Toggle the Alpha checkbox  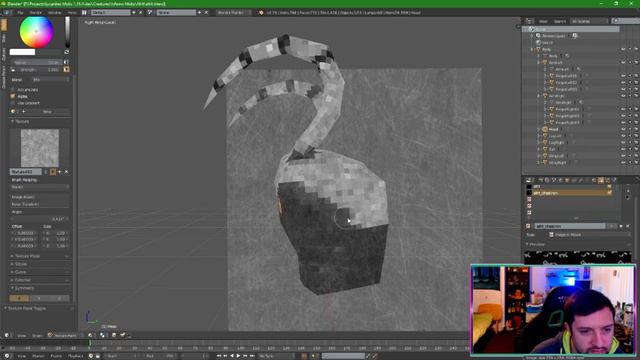pyautogui.click(x=13, y=96)
